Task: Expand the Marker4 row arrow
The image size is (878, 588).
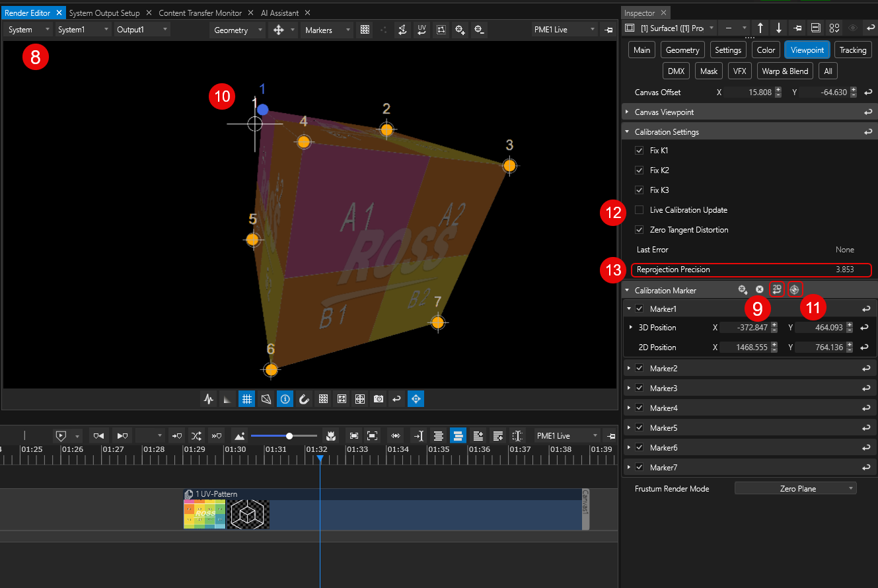Action: [628, 408]
